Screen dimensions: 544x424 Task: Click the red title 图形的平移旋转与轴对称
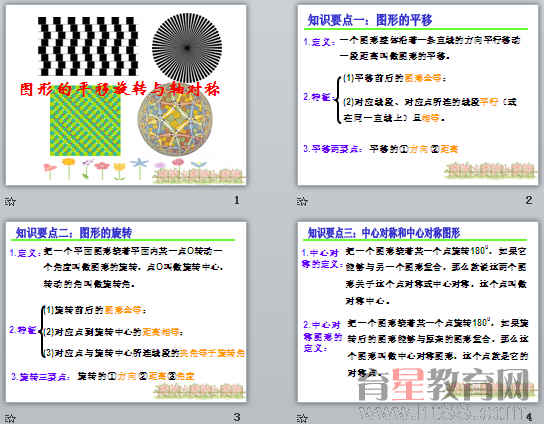point(120,89)
